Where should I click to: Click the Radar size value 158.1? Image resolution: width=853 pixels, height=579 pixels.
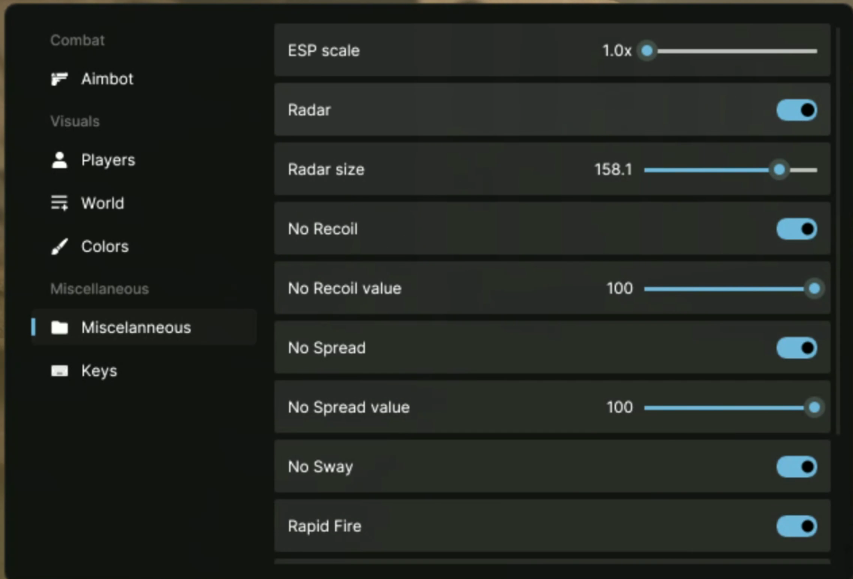tap(613, 170)
